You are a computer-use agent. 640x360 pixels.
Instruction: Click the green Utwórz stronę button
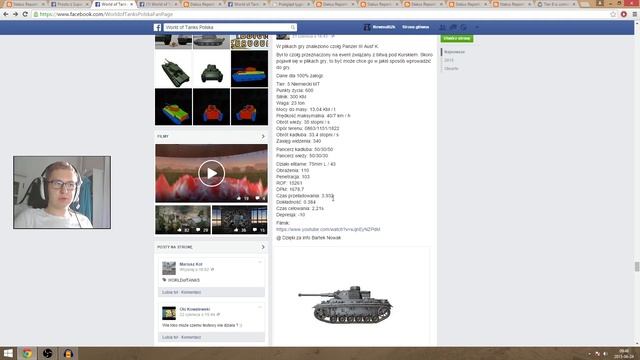457,38
